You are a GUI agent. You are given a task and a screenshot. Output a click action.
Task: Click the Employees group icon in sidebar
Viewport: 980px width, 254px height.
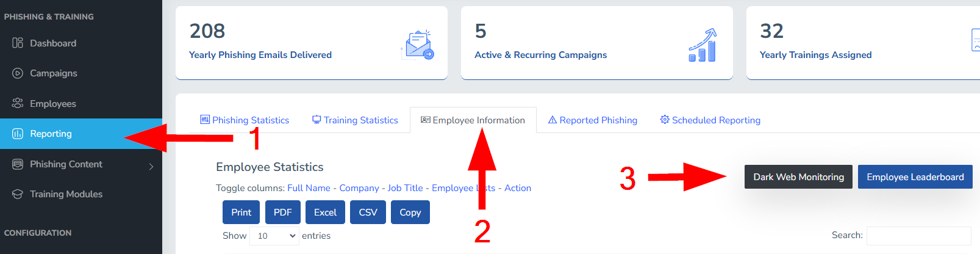coord(18,103)
